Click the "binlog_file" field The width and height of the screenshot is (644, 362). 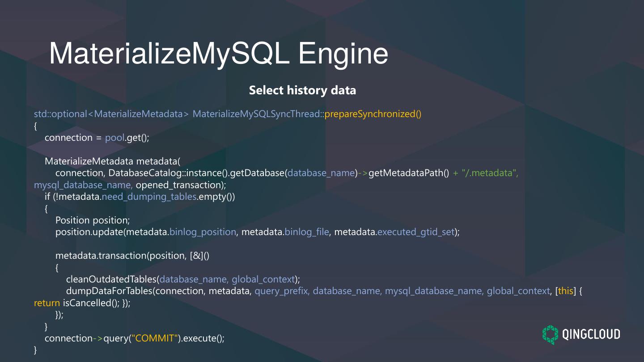click(x=307, y=232)
